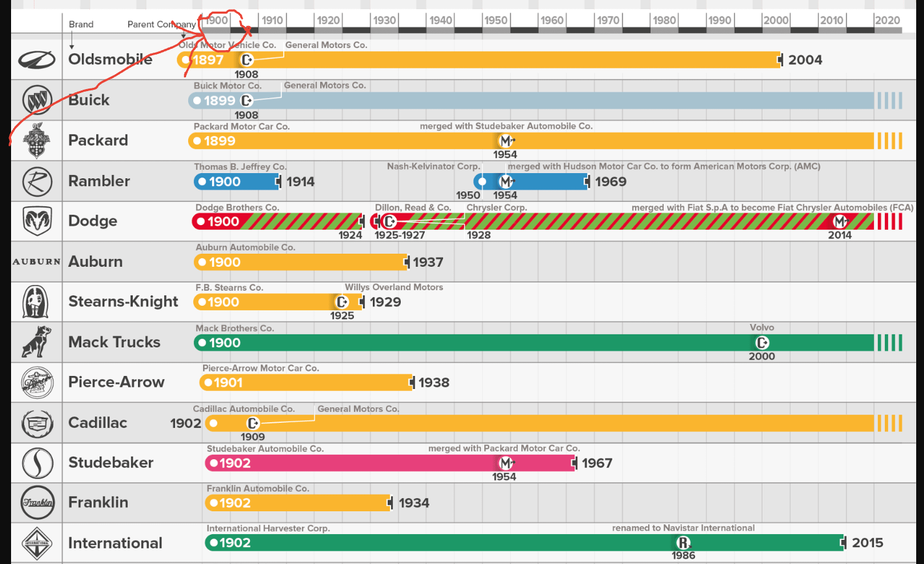Select the Dodge ram head logo
This screenshot has width=924, height=564.
(x=37, y=221)
